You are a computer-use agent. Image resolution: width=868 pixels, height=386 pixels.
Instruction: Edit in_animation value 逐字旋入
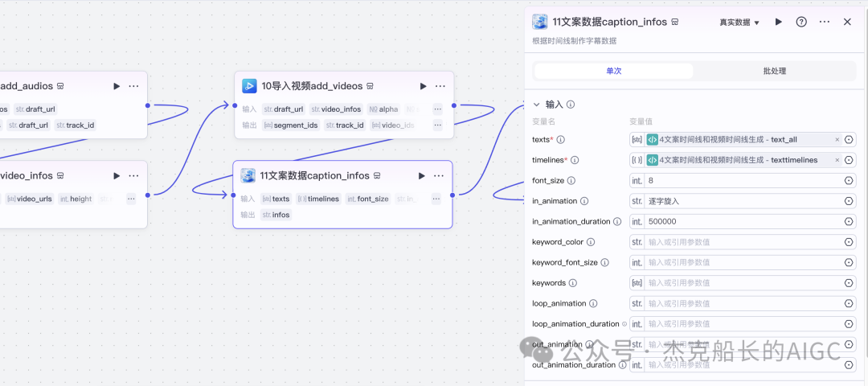tap(743, 201)
